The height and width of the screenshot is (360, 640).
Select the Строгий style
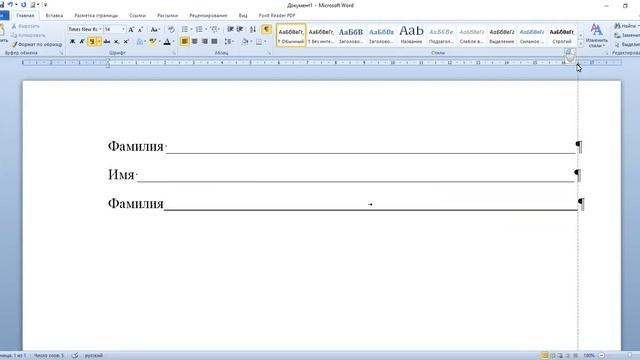tap(562, 35)
